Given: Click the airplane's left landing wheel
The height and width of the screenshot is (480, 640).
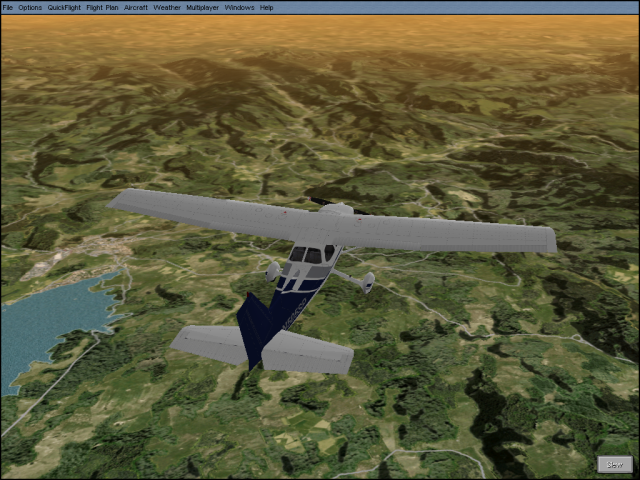Looking at the screenshot, I should [274, 270].
